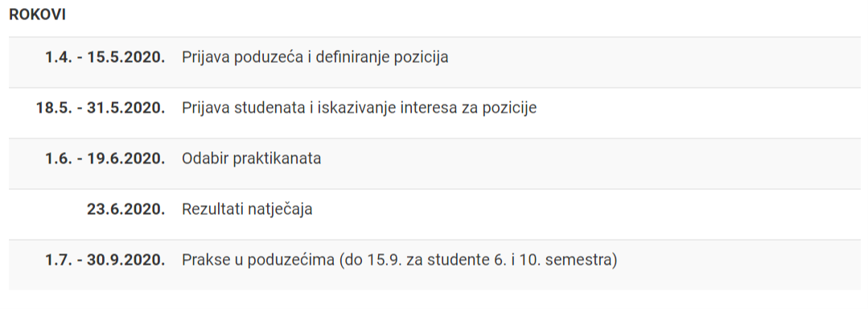Select the date range 1.4. - 15.5.2020.
The width and height of the screenshot is (868, 309).
coord(105,57)
